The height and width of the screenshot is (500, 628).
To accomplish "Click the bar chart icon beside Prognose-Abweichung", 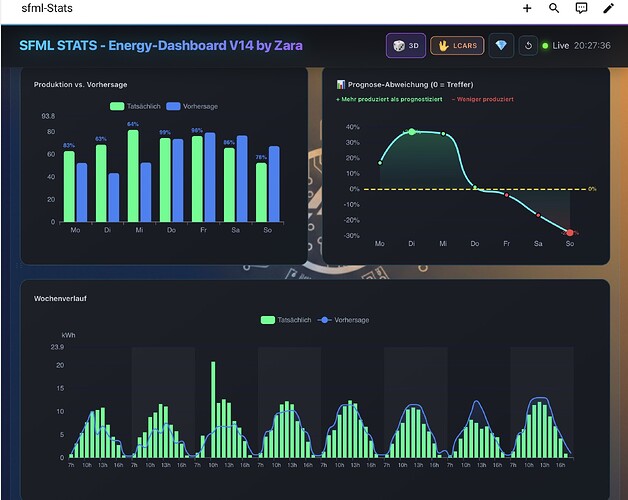I will point(340,84).
